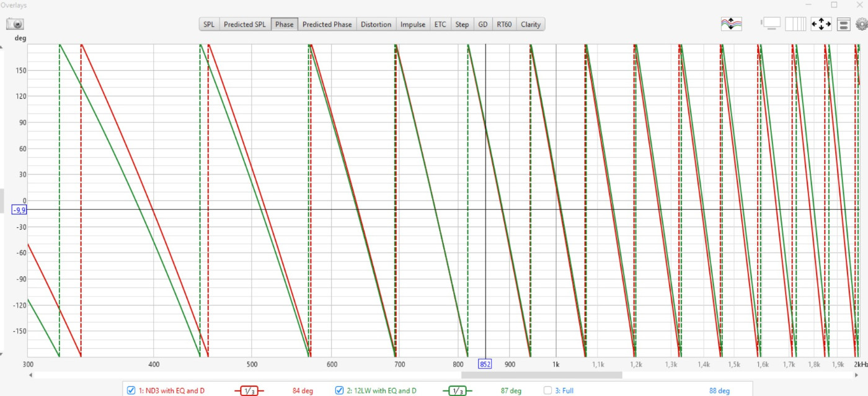Enable the 3: Full trace checkbox
The width and height of the screenshot is (868, 396).
point(548,390)
